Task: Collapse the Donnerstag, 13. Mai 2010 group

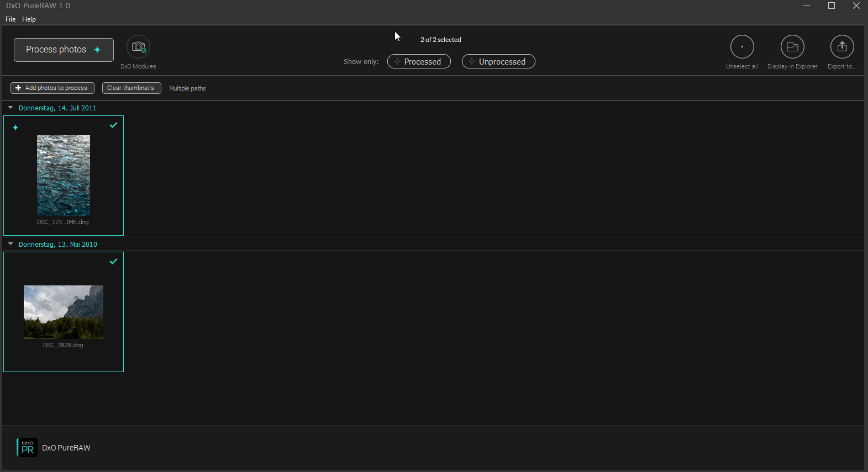Action: 10,245
